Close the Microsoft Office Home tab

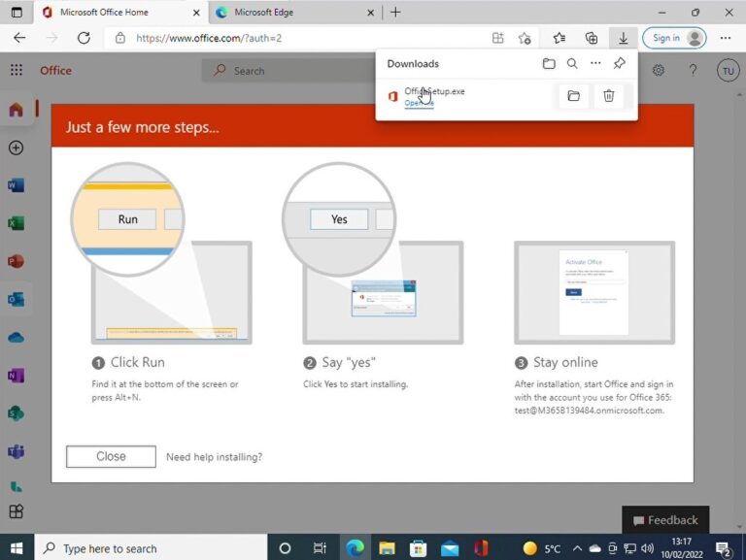click(196, 13)
